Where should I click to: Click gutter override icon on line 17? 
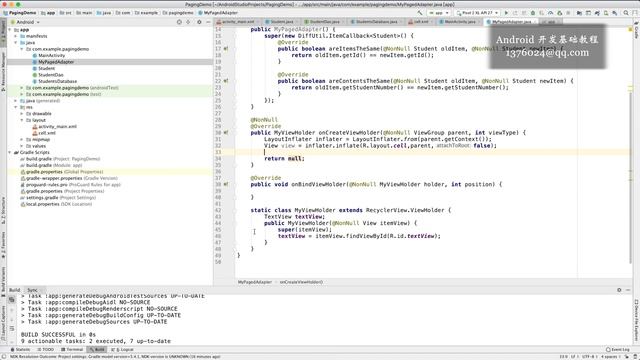[x=226, y=49]
